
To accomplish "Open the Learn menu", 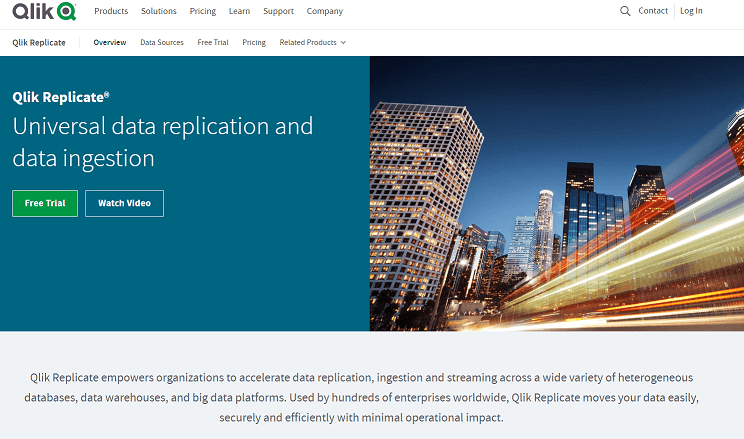I will 239,11.
